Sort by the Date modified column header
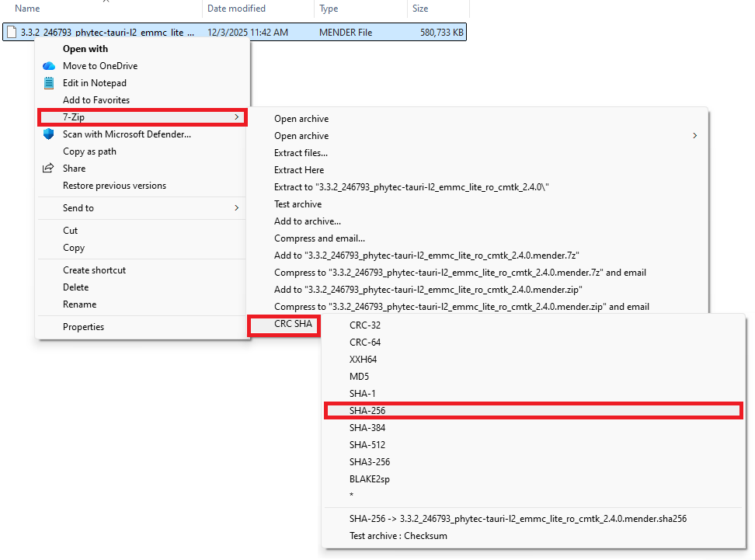Viewport: 755px width, 560px height. pos(236,9)
